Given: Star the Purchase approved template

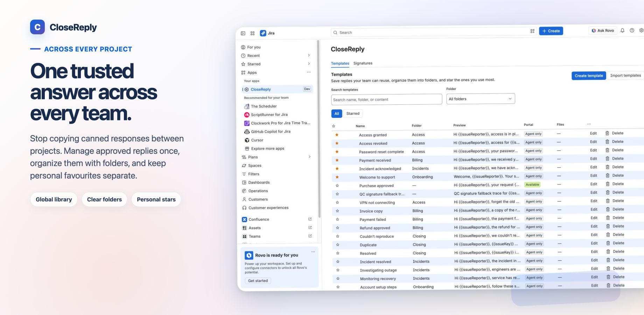Looking at the screenshot, I should click(x=337, y=185).
